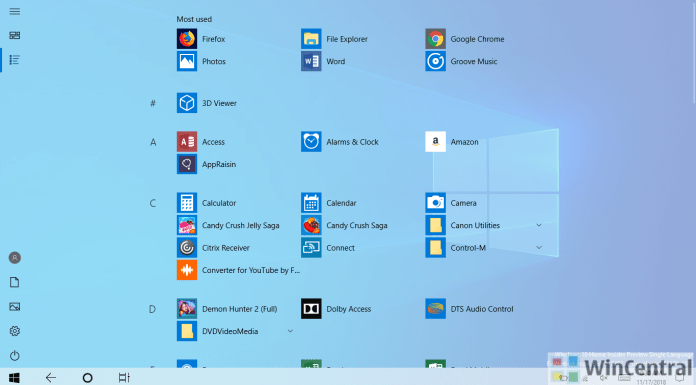The height and width of the screenshot is (385, 696).
Task: Click the app list scrollbar
Action: click(694, 52)
